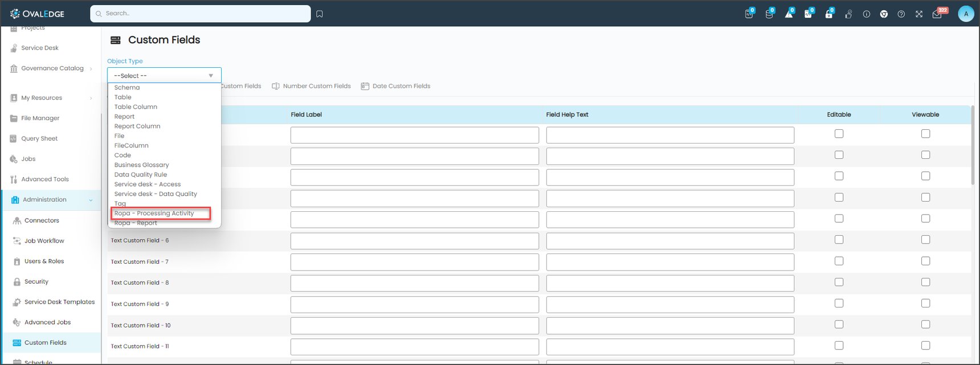Image resolution: width=980 pixels, height=365 pixels.
Task: Click the bookmark icon beside the search bar
Action: (320, 14)
